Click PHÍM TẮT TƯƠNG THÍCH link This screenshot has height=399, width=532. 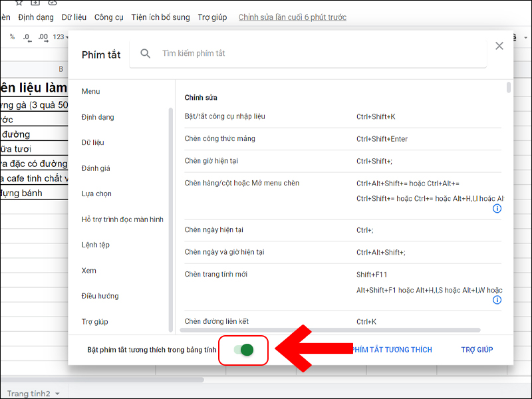click(392, 350)
